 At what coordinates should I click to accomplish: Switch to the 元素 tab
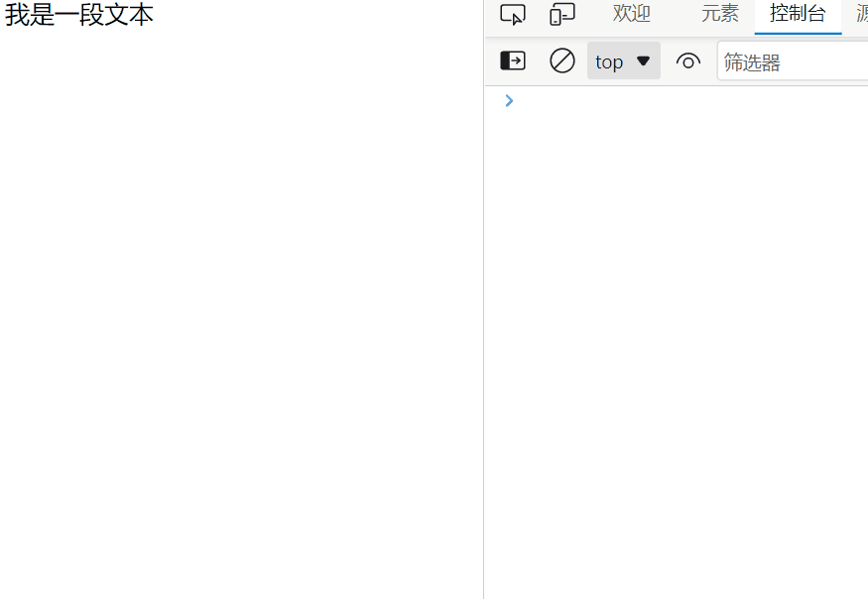tap(719, 13)
